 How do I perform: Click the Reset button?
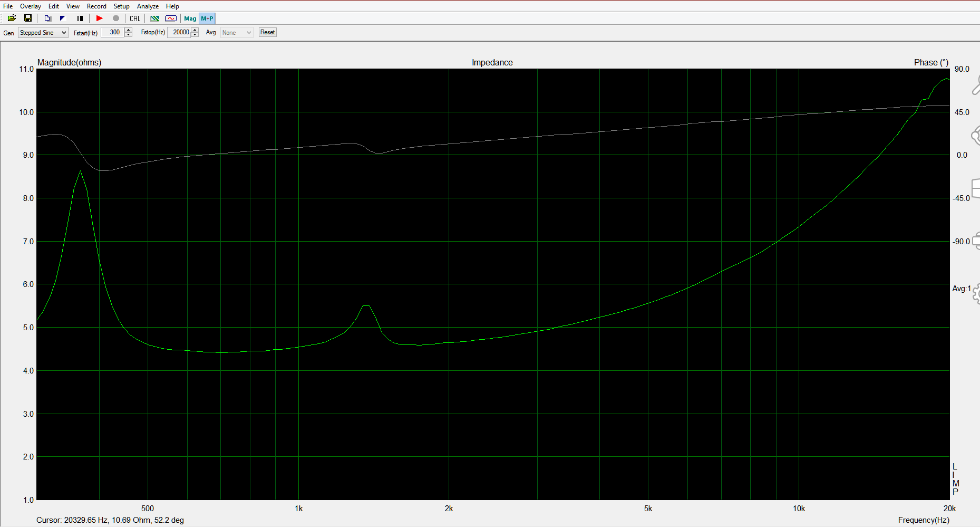(x=267, y=32)
